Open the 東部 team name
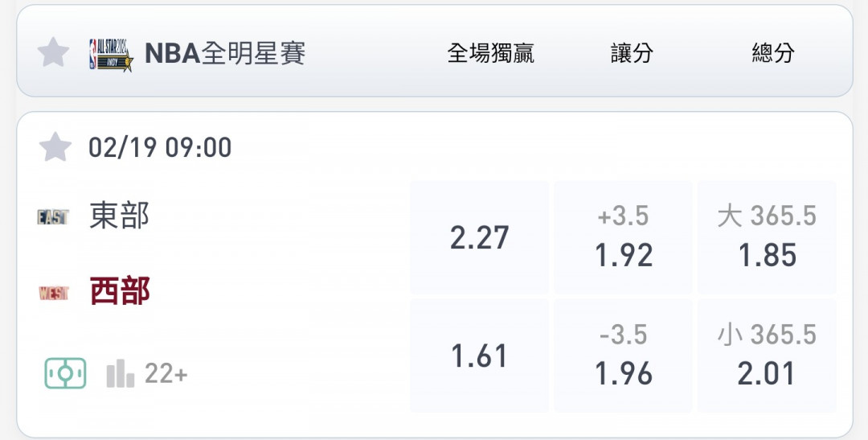The height and width of the screenshot is (440, 868). pos(120,216)
